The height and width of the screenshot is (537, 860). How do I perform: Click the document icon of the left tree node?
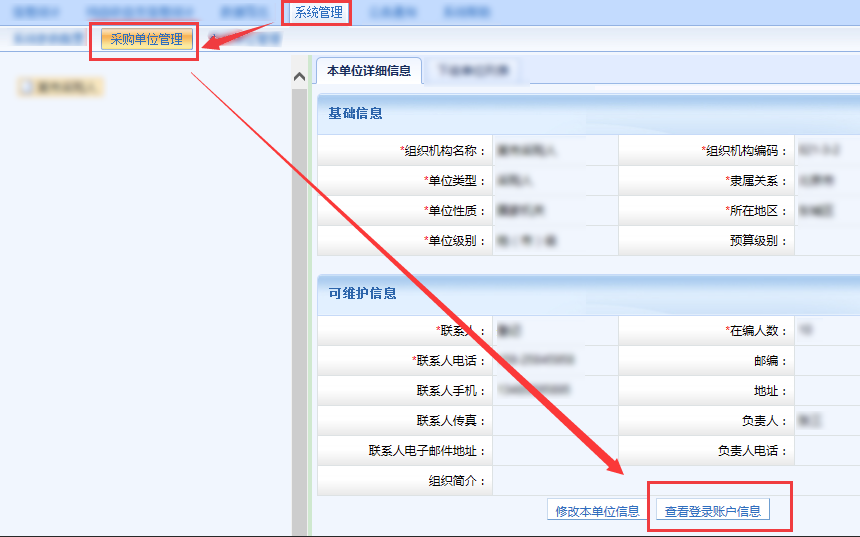pos(28,88)
